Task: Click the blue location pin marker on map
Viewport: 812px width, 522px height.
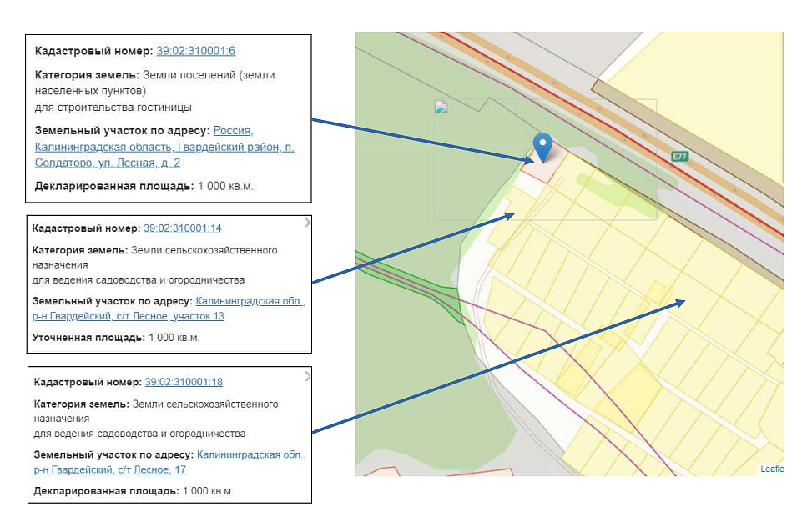Action: (x=542, y=147)
